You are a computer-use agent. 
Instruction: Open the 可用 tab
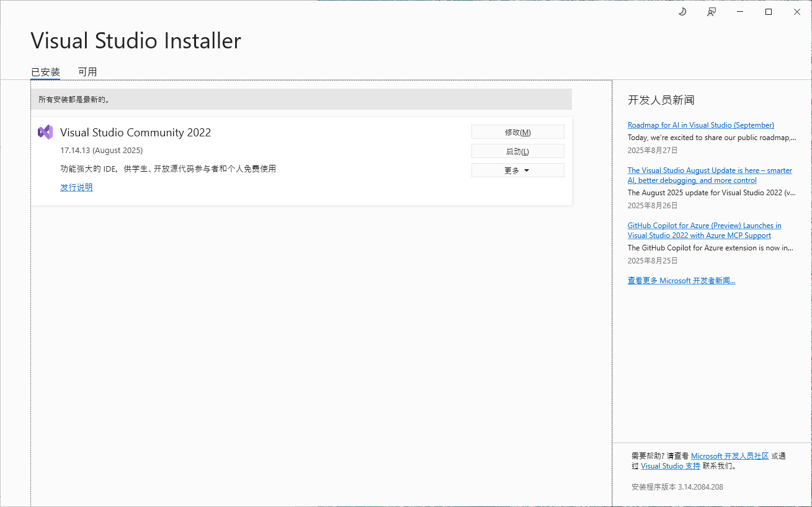click(87, 72)
